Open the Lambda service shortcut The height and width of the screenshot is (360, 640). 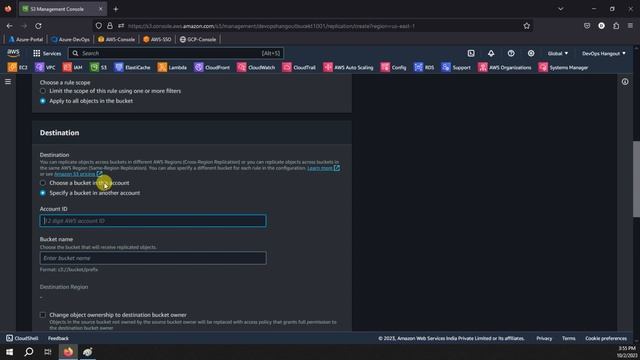(172, 67)
